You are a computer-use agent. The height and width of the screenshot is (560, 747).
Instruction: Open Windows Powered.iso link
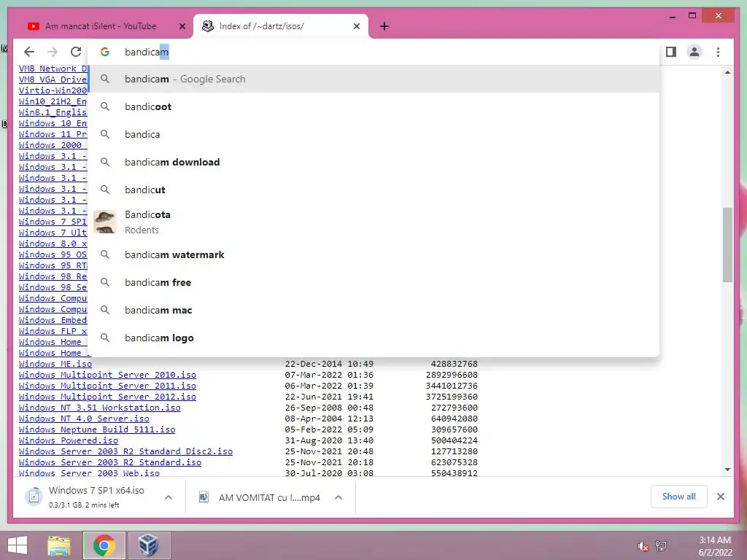pyautogui.click(x=68, y=440)
